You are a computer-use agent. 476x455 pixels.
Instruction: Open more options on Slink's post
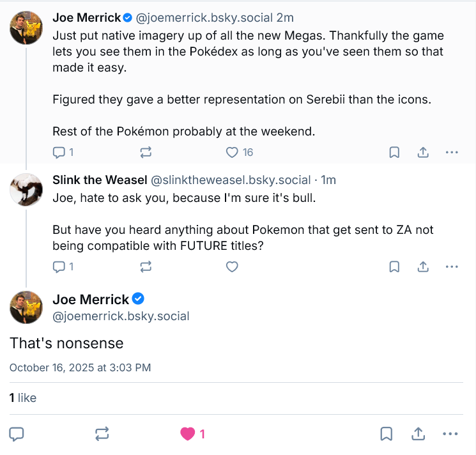pos(452,266)
